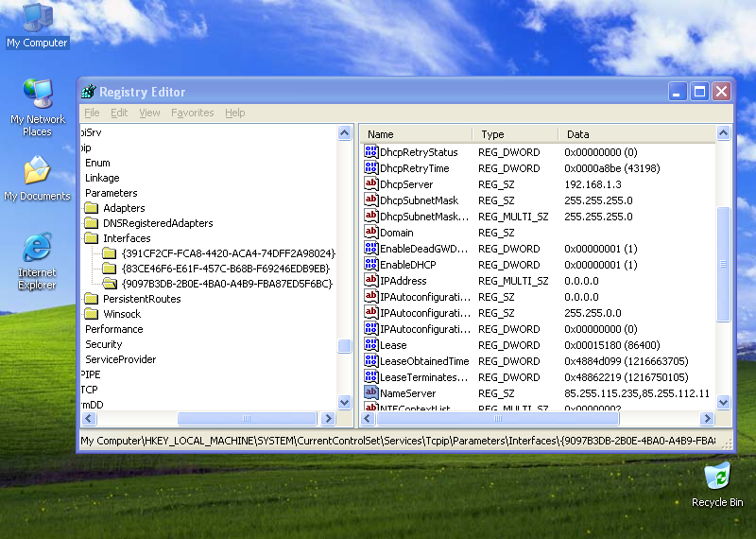
Task: Maximize the Registry Editor window
Action: click(699, 91)
